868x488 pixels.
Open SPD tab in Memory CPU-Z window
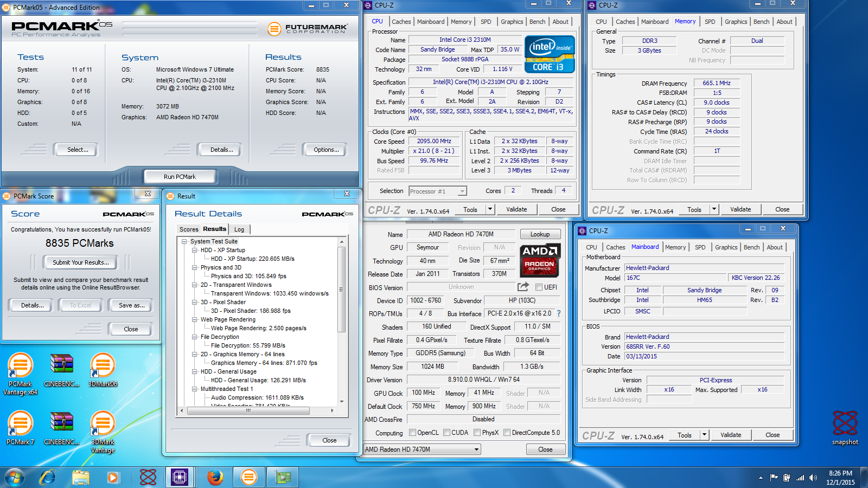[x=710, y=22]
